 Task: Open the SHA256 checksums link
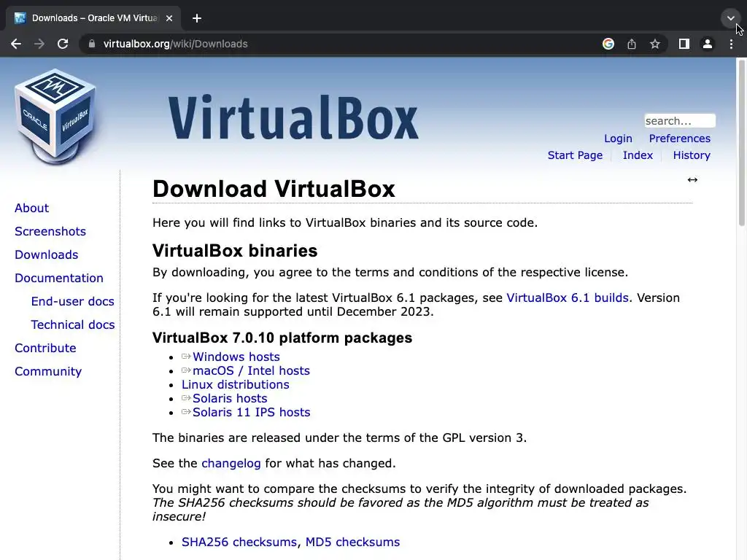coord(239,542)
